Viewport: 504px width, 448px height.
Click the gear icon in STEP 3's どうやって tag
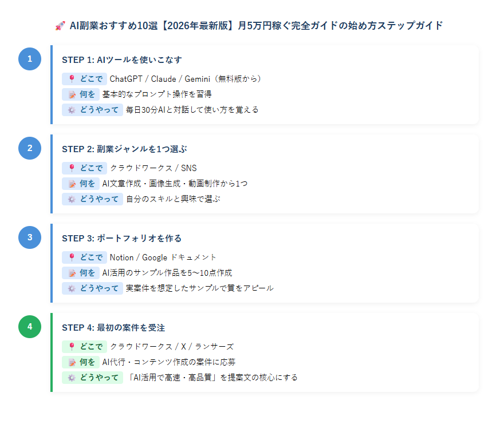[72, 288]
